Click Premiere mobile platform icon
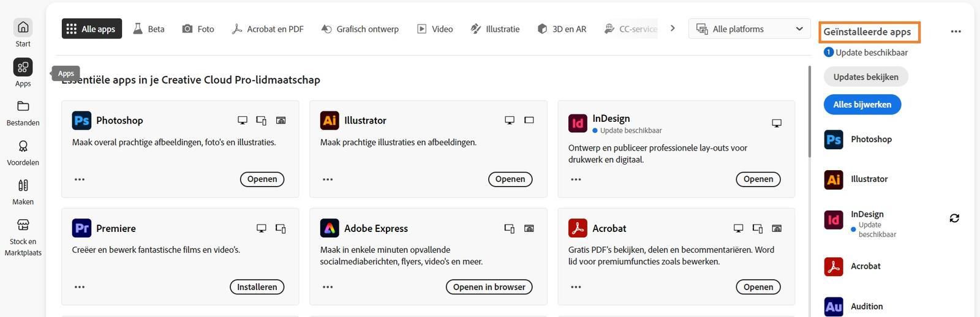The width and height of the screenshot is (980, 317). point(281,228)
